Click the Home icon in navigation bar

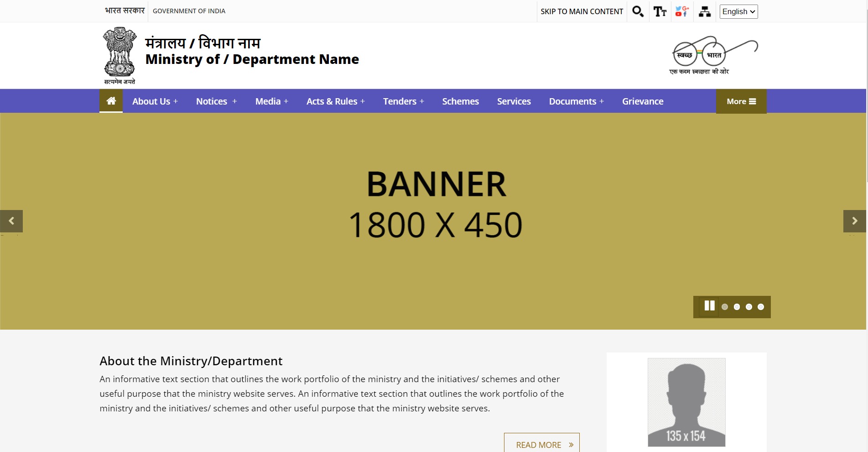pos(111,101)
